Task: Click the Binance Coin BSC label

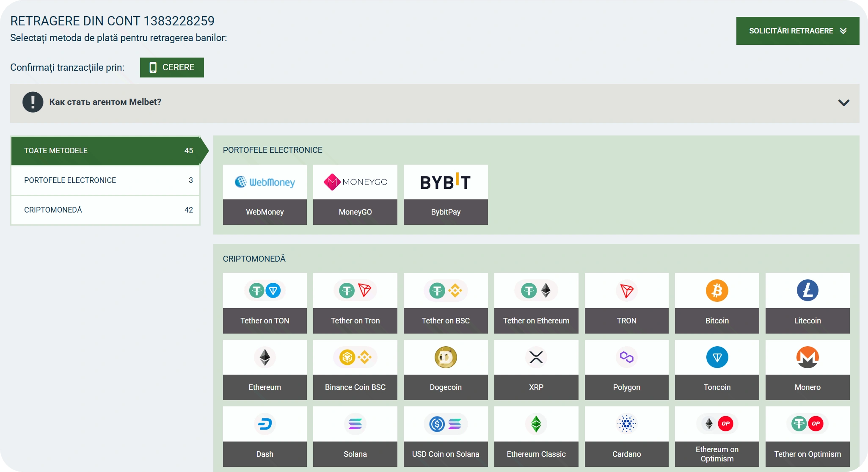Action: pyautogui.click(x=355, y=387)
